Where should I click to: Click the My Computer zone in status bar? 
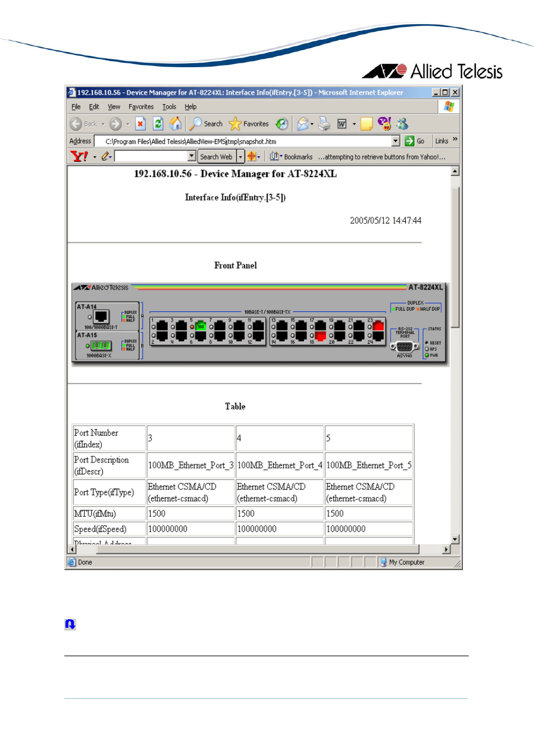pyautogui.click(x=402, y=562)
